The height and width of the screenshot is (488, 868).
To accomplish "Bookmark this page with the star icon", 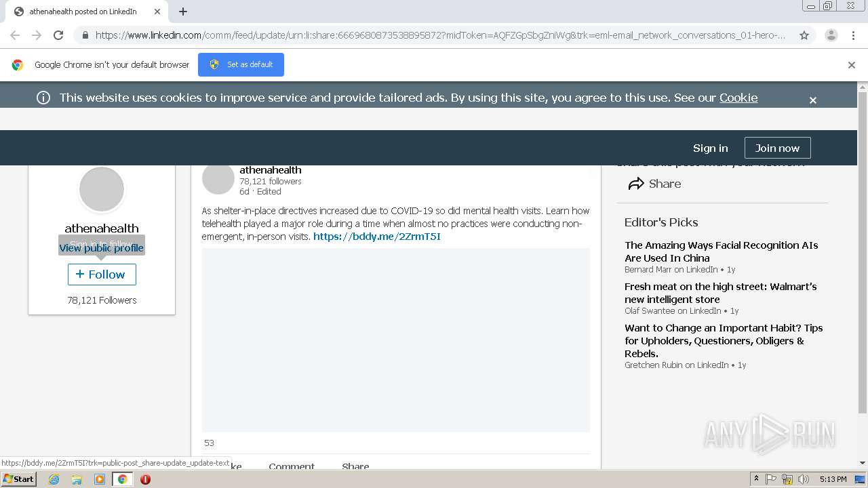I will pyautogui.click(x=804, y=35).
